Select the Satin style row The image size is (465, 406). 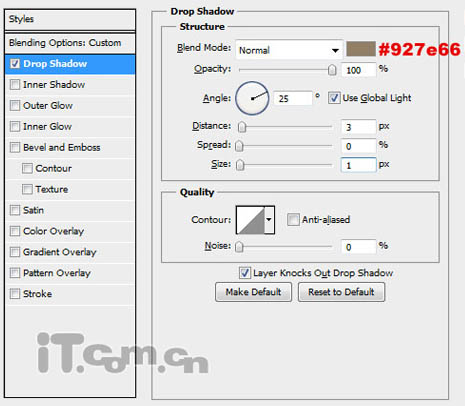point(70,210)
